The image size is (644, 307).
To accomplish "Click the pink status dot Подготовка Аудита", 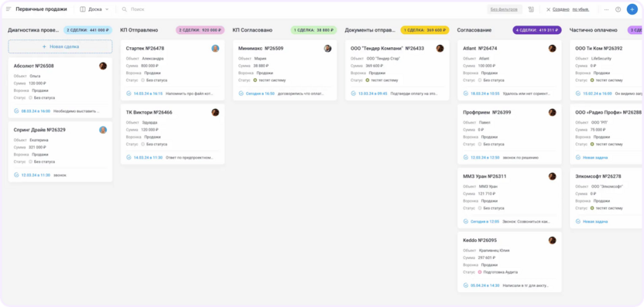I will [x=480, y=272].
